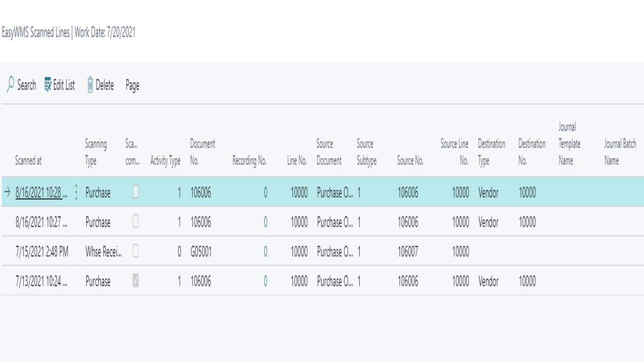The width and height of the screenshot is (644, 362).
Task: Click Source Line No. column header
Action: pos(454,152)
